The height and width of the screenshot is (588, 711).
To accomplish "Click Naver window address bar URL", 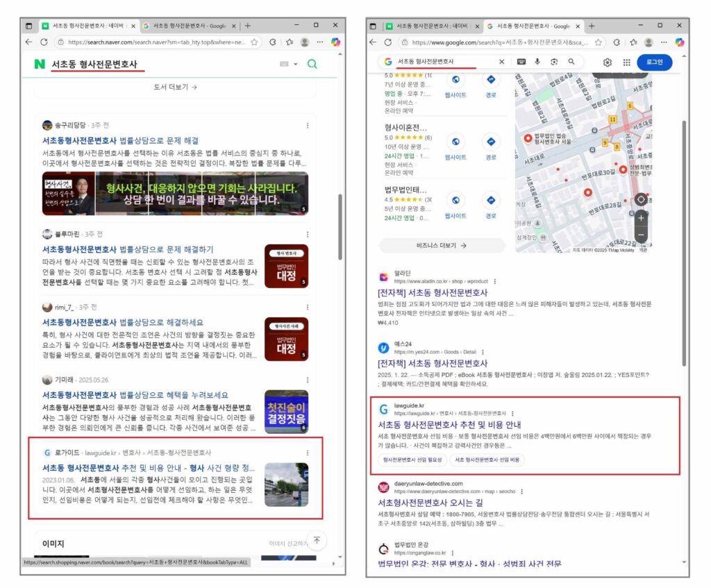I will coord(156,42).
